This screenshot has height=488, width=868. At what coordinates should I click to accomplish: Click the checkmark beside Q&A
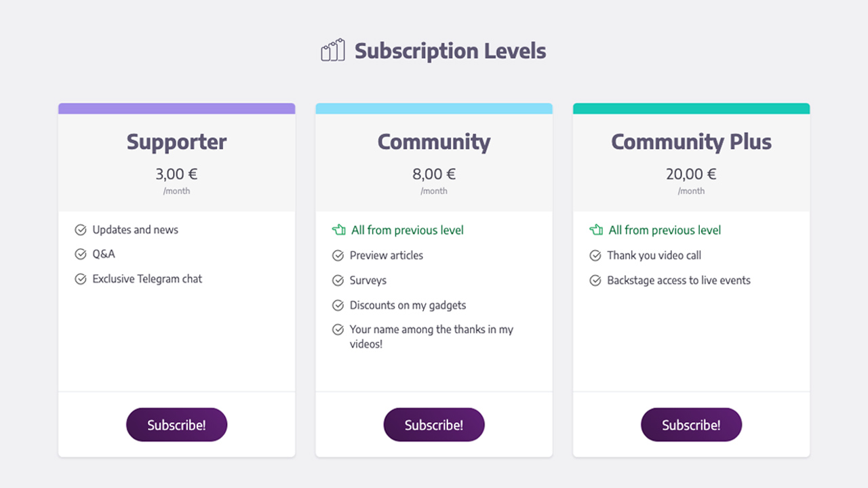[x=81, y=254]
